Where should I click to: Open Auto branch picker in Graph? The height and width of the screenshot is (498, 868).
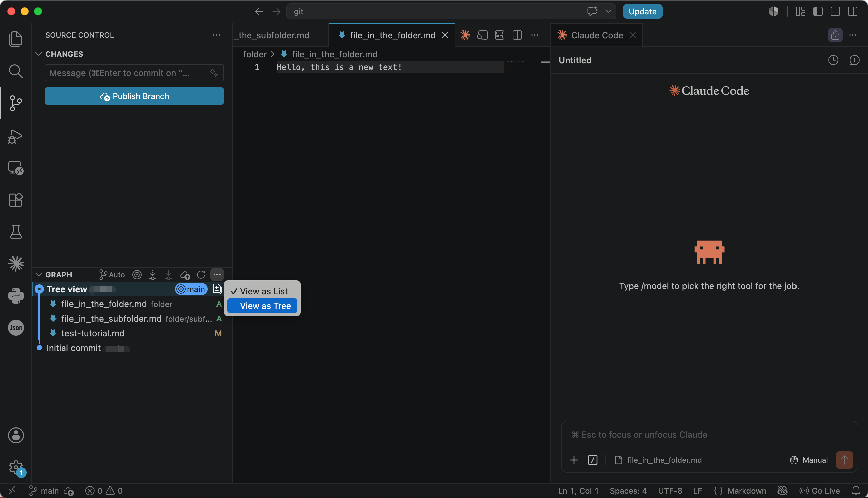point(112,275)
